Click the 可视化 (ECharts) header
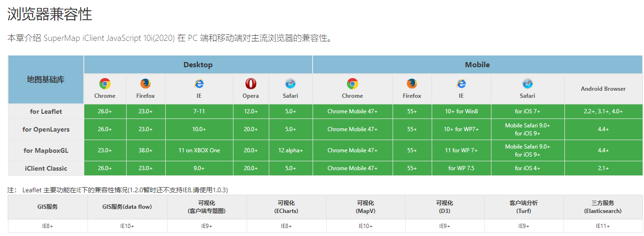This screenshot has height=236, width=644. click(286, 207)
